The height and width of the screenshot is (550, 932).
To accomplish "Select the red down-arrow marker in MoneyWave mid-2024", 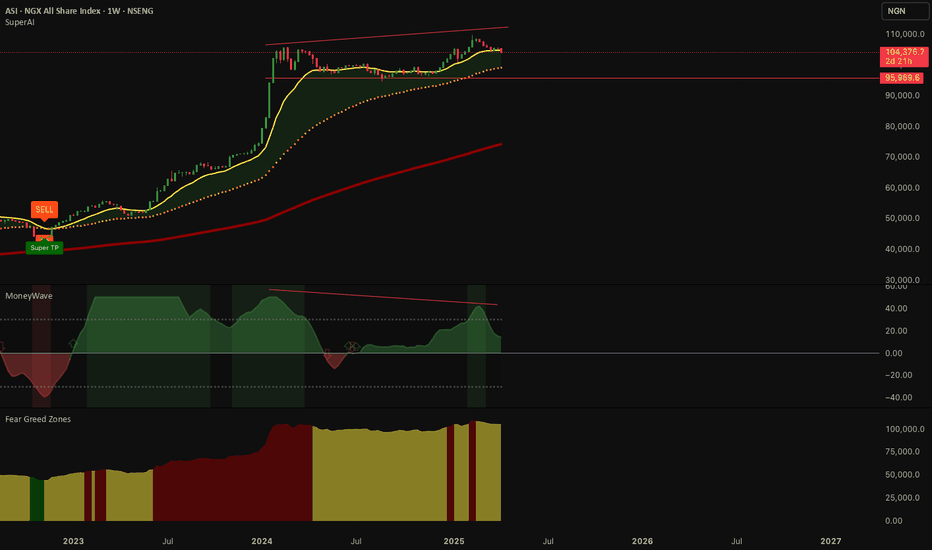I will (x=328, y=354).
